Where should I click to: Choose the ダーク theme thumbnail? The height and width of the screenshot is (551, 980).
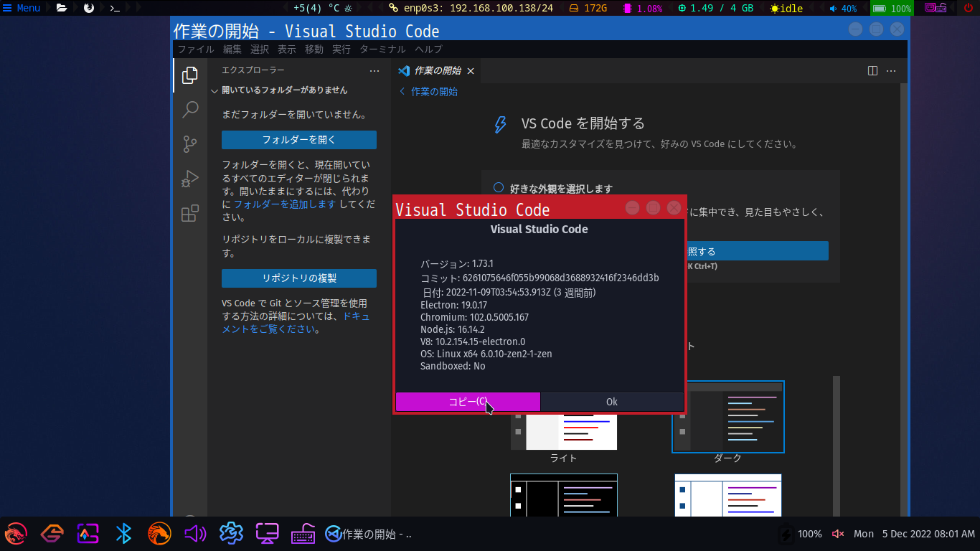click(728, 417)
